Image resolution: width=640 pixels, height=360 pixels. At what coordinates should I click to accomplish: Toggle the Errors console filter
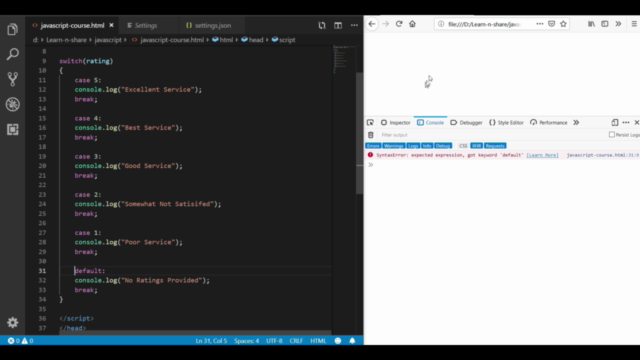pos(373,146)
